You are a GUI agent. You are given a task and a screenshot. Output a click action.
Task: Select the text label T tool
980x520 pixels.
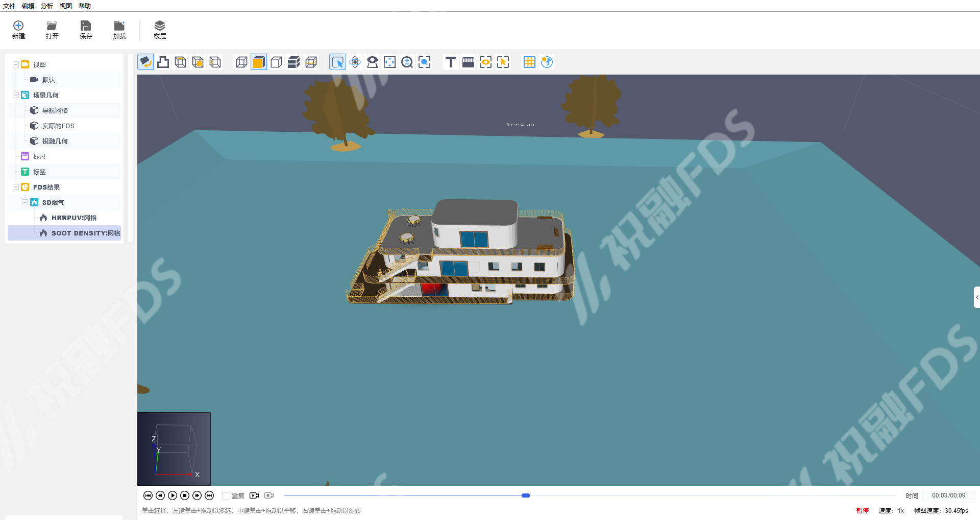tap(450, 62)
